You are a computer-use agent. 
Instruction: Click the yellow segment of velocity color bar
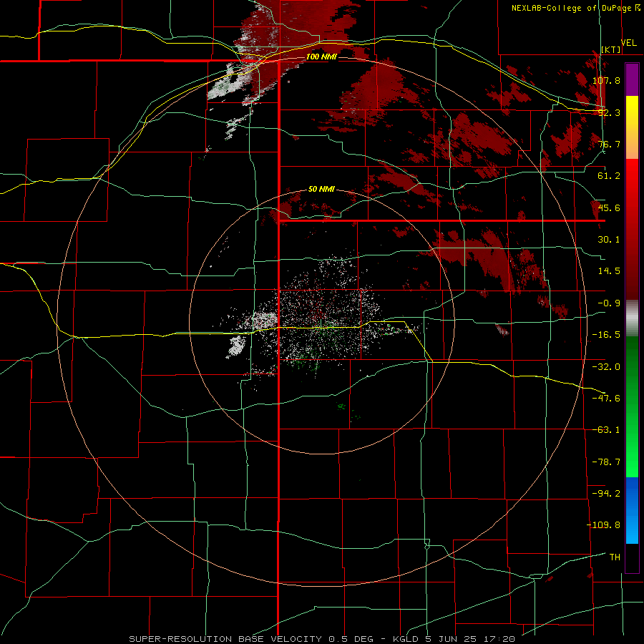632,127
